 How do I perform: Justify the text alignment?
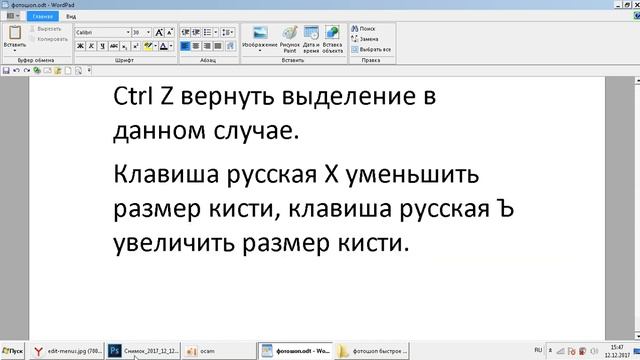(218, 46)
